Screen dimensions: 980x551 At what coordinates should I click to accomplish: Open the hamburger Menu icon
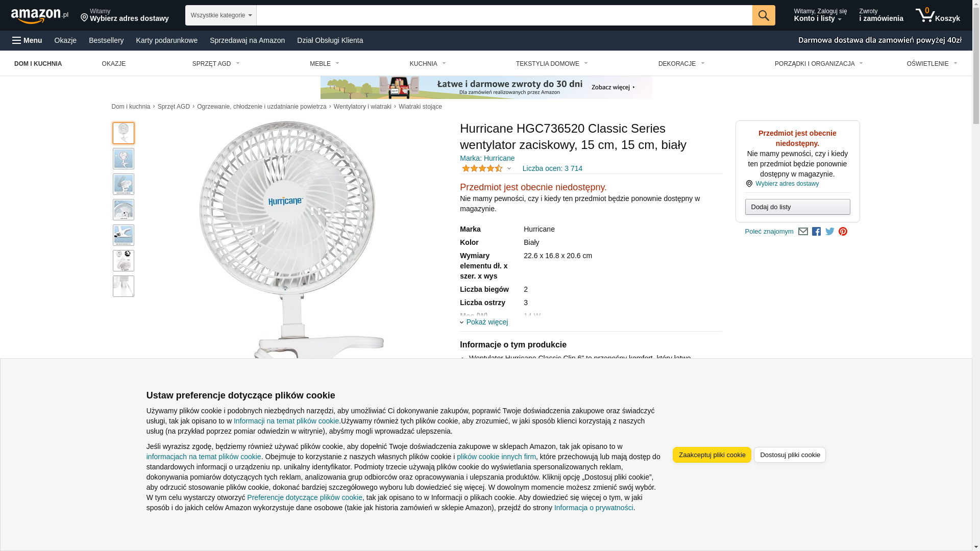pyautogui.click(x=16, y=40)
